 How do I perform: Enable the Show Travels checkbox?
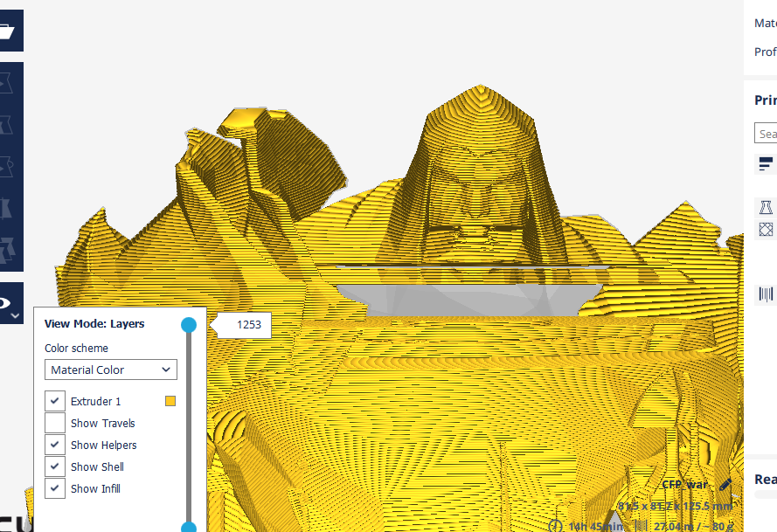(55, 423)
